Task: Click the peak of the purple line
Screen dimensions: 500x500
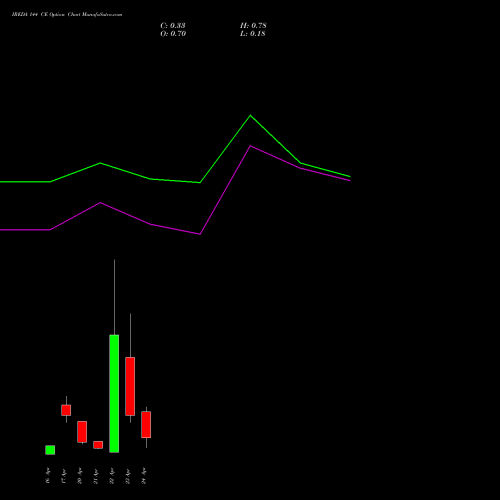Action: click(251, 146)
